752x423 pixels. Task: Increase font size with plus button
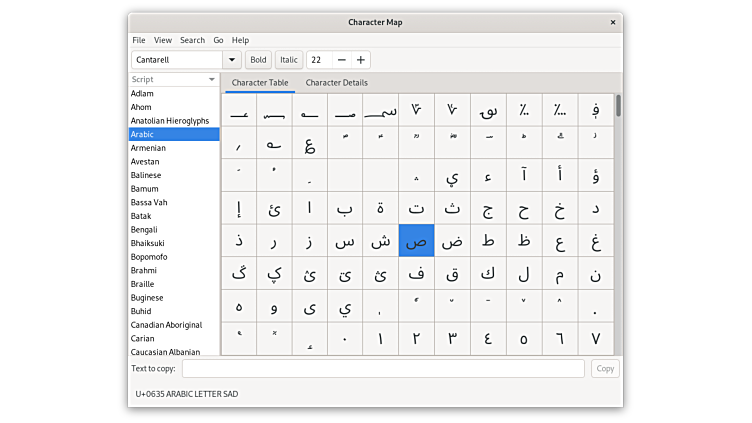(x=361, y=60)
